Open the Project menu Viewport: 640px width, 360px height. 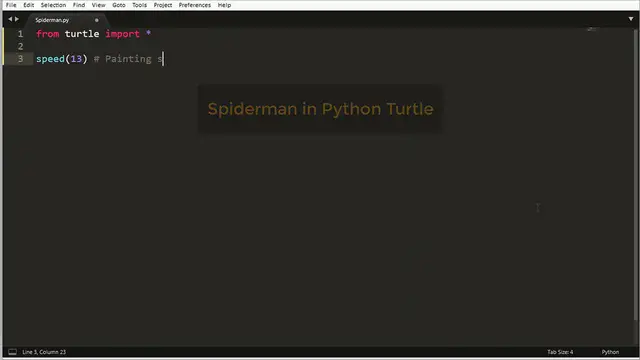[162, 5]
